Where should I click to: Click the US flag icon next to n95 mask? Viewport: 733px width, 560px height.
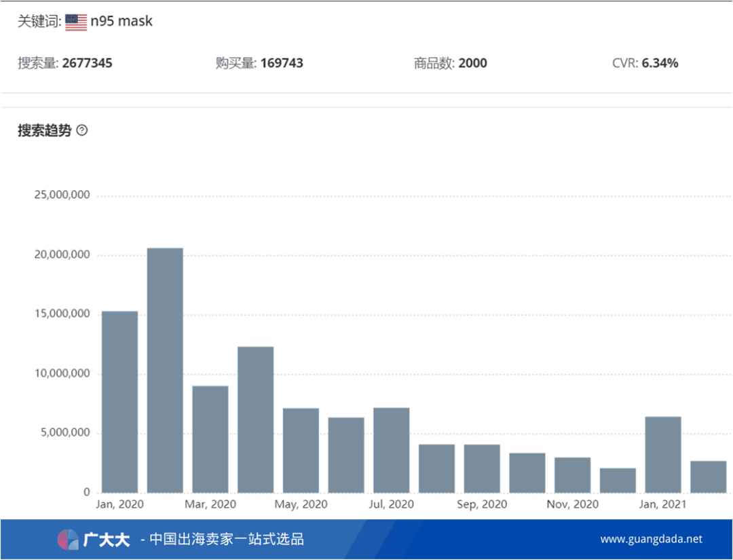pos(76,22)
